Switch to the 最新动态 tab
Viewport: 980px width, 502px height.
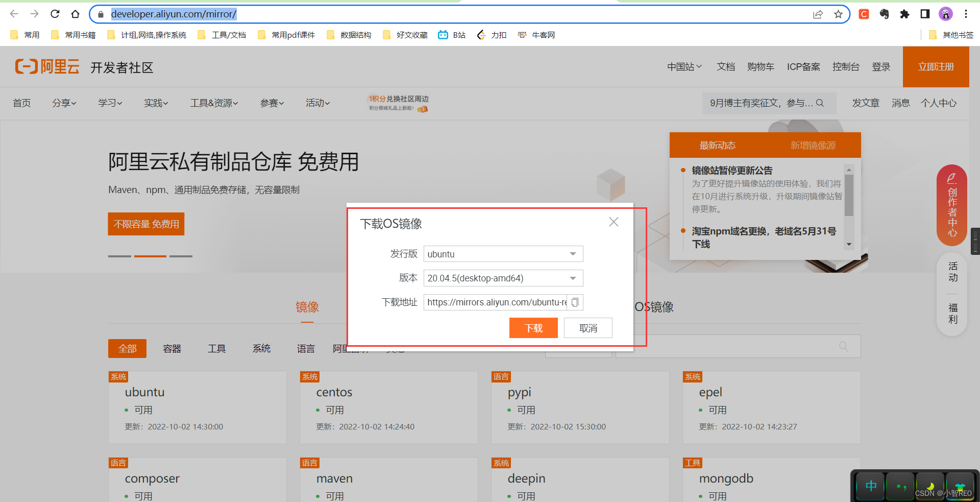click(x=717, y=145)
